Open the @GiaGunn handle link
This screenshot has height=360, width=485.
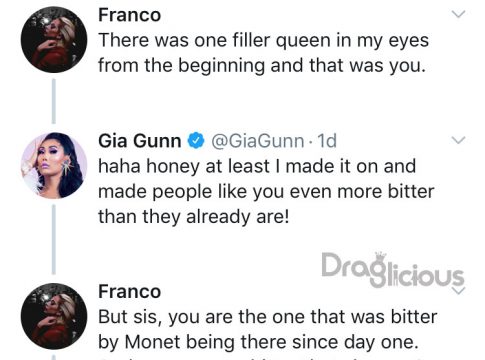tap(258, 141)
